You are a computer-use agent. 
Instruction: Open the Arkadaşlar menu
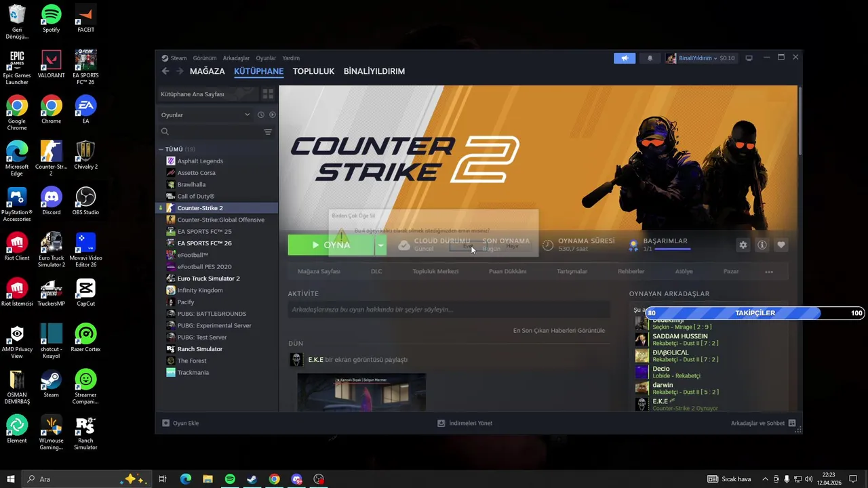[236, 58]
